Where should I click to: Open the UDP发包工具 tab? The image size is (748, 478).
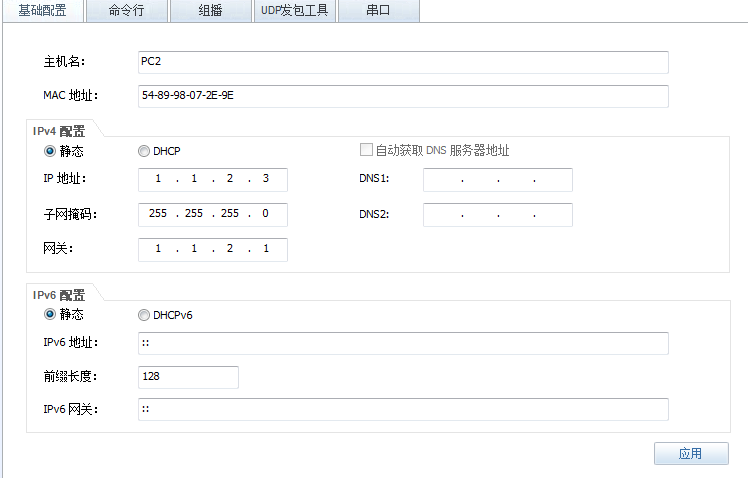[294, 10]
